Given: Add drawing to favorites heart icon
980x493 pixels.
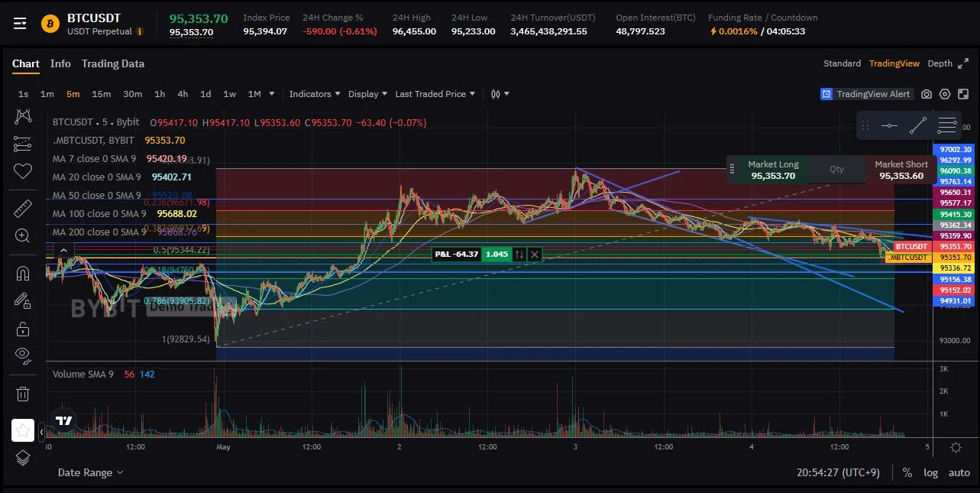Looking at the screenshot, I should point(22,170).
